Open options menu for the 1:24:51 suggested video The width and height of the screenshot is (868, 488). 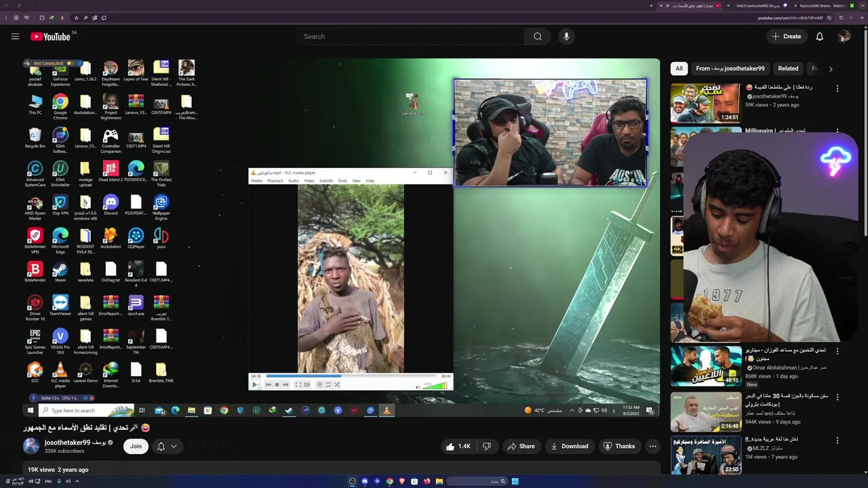(x=837, y=89)
